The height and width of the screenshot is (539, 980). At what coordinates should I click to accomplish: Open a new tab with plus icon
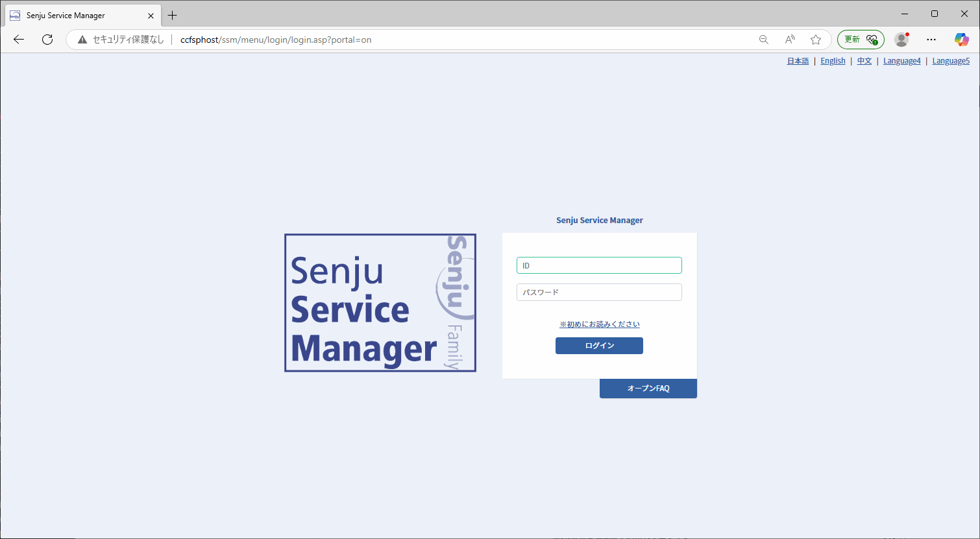(172, 16)
